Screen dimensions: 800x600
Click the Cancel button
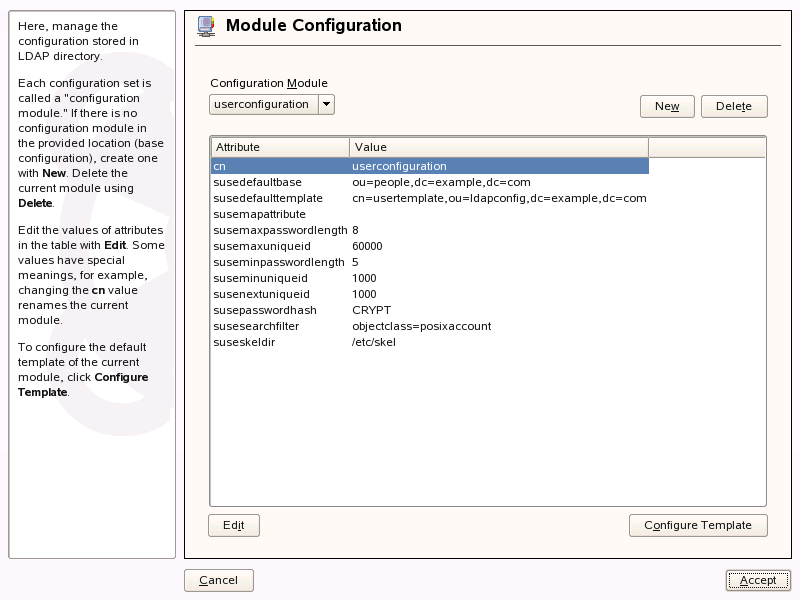[x=219, y=580]
